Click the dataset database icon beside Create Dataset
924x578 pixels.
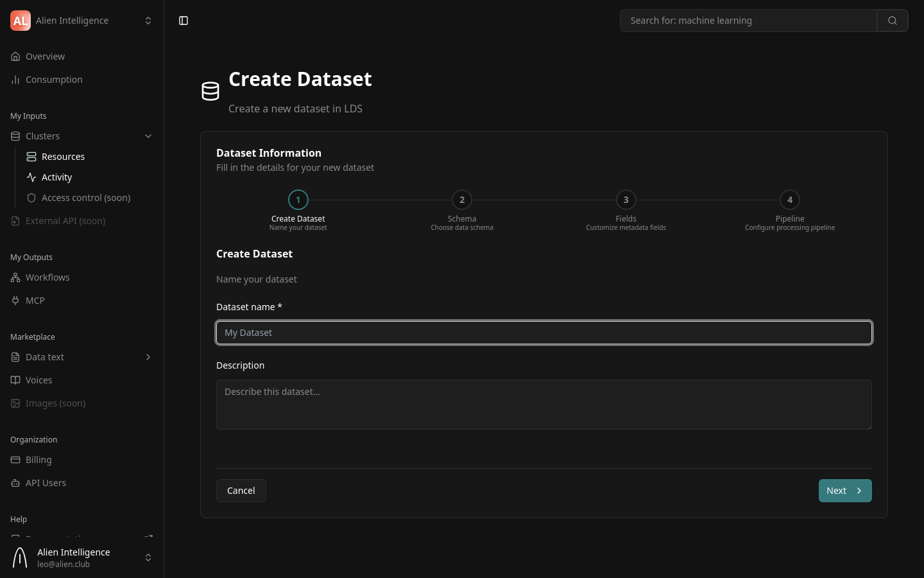click(x=210, y=91)
